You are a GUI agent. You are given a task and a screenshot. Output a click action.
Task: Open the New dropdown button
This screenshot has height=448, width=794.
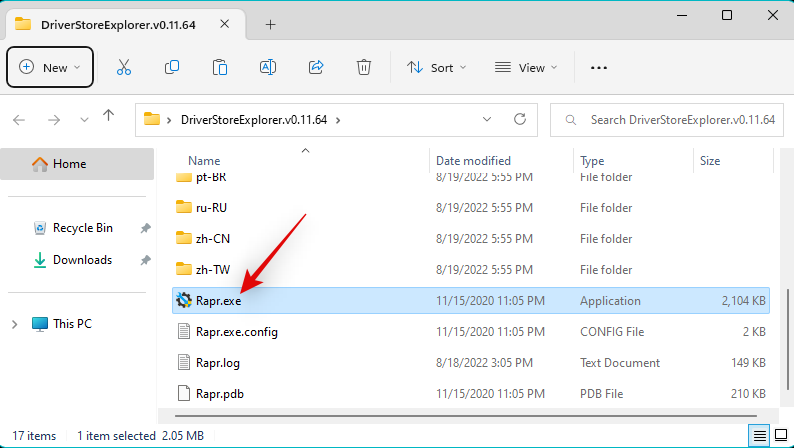50,67
